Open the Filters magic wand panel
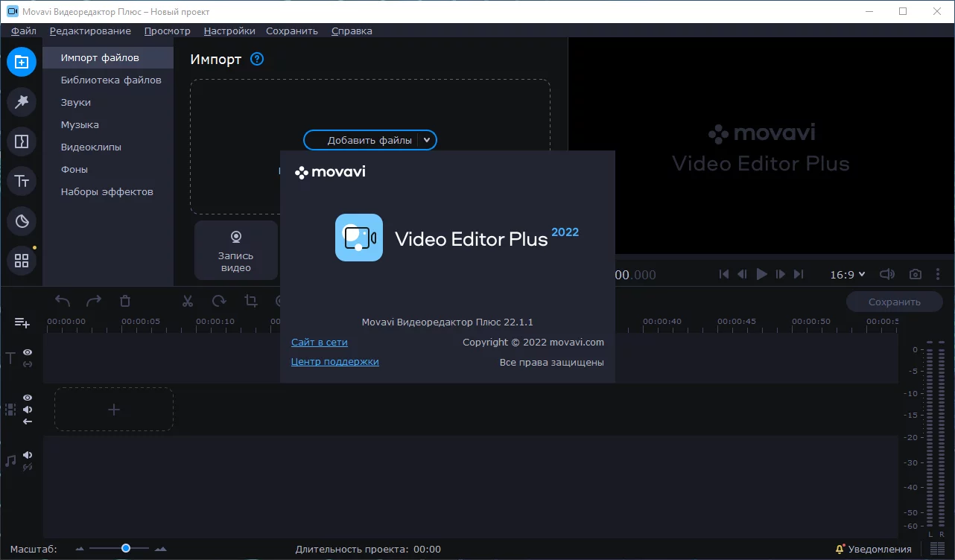Image resolution: width=955 pixels, height=560 pixels. [x=22, y=101]
